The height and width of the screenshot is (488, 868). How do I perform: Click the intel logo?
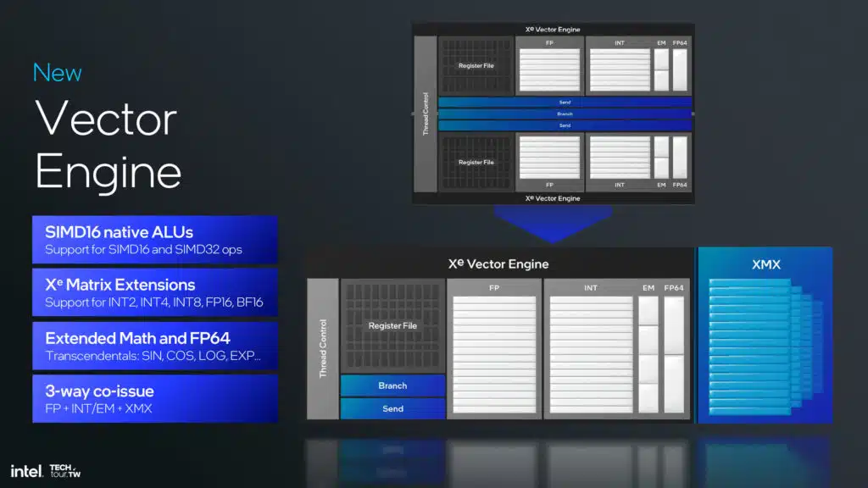tap(26, 471)
